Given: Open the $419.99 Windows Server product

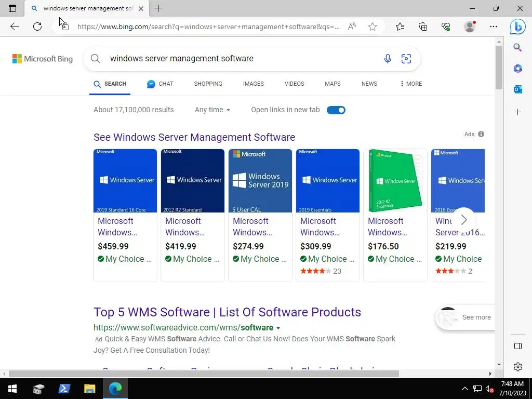Looking at the screenshot, I should coord(193,216).
